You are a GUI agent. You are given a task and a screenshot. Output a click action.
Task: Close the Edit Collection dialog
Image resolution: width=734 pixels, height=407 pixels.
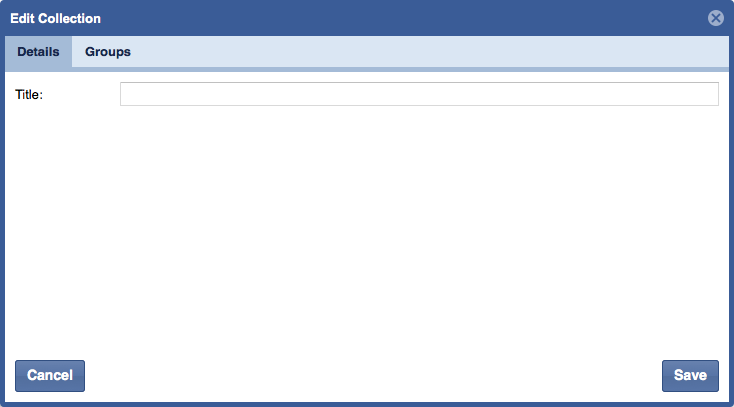point(715,18)
